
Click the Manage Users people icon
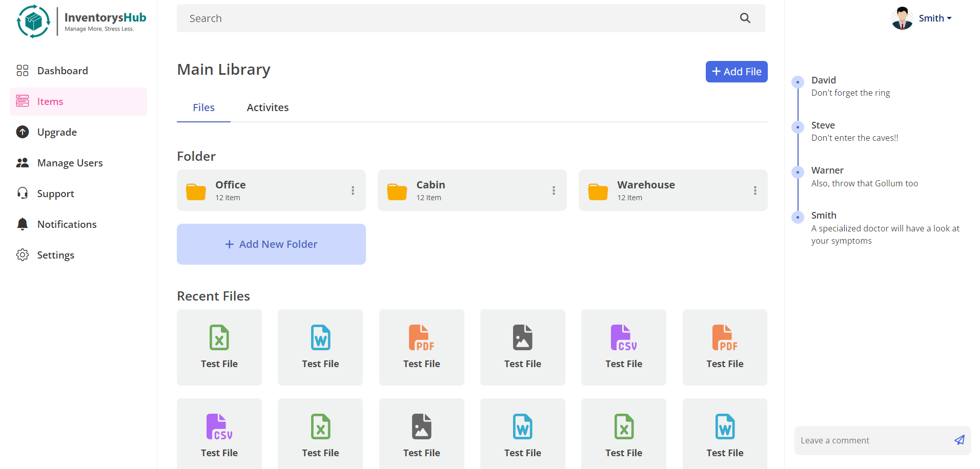pyautogui.click(x=23, y=163)
